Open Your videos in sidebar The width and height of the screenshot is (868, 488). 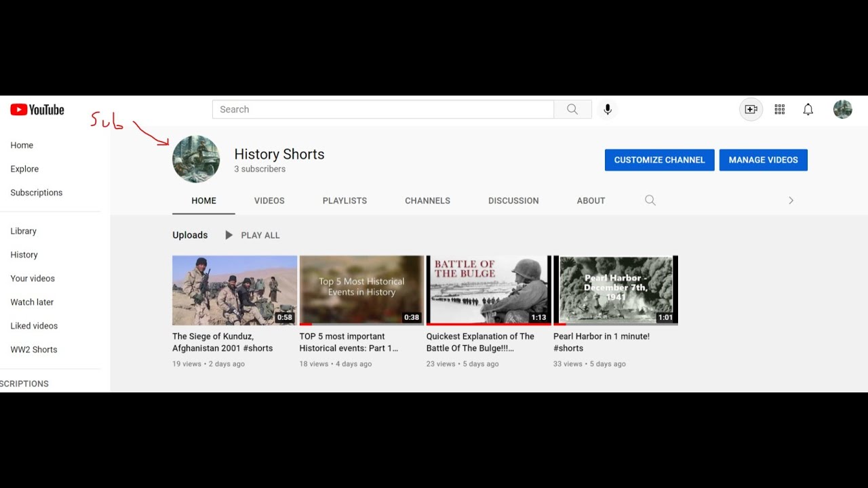tap(33, 279)
